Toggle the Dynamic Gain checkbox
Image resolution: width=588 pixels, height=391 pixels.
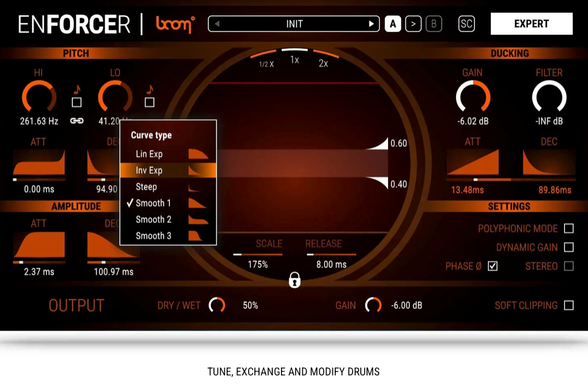pyautogui.click(x=568, y=247)
